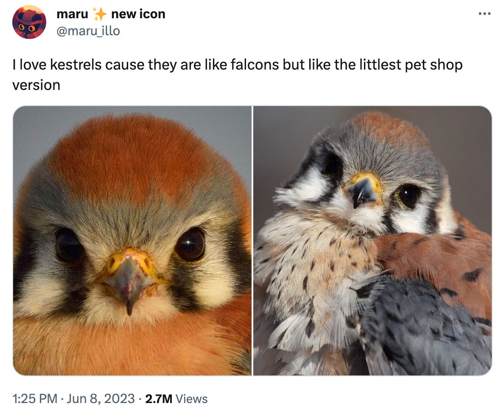Click maru's profile avatar picture

click(x=29, y=22)
